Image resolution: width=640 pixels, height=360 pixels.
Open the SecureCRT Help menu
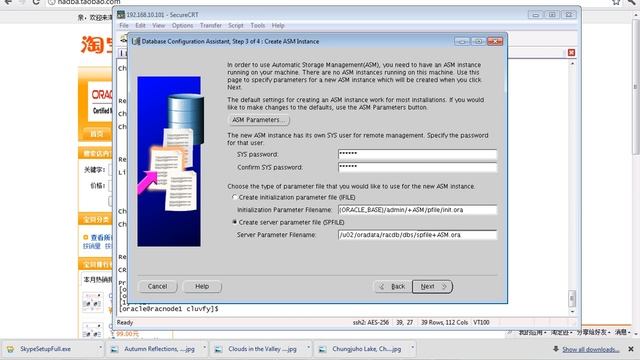point(278,25)
